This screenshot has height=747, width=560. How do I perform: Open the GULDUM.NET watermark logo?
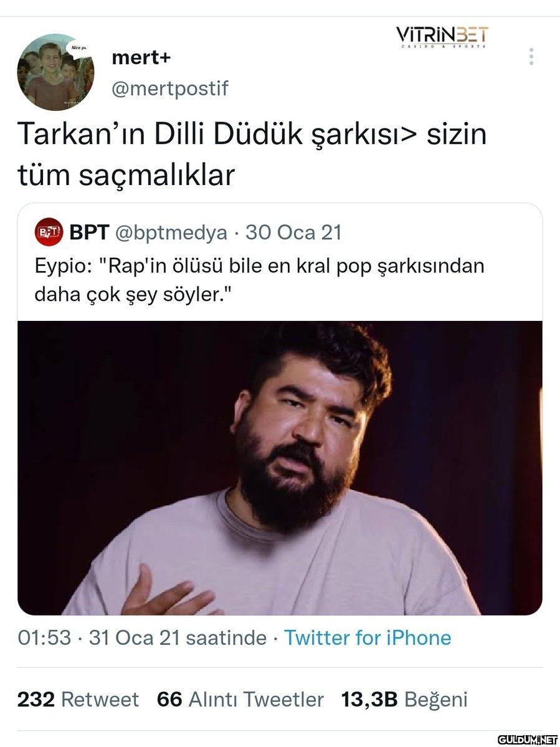(x=528, y=740)
